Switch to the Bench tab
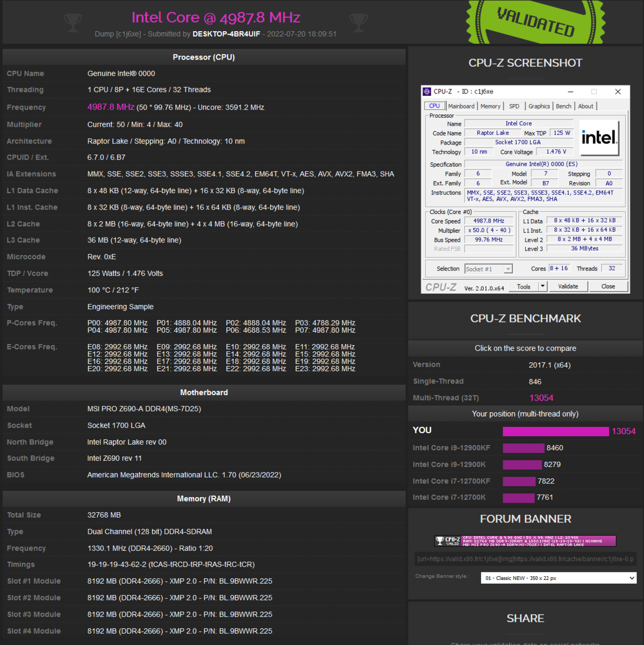 pyautogui.click(x=563, y=106)
